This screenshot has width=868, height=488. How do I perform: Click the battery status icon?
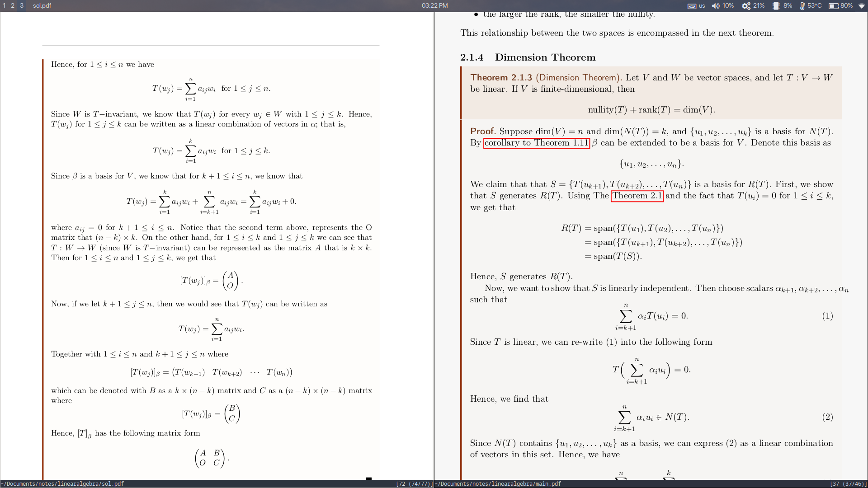point(833,6)
